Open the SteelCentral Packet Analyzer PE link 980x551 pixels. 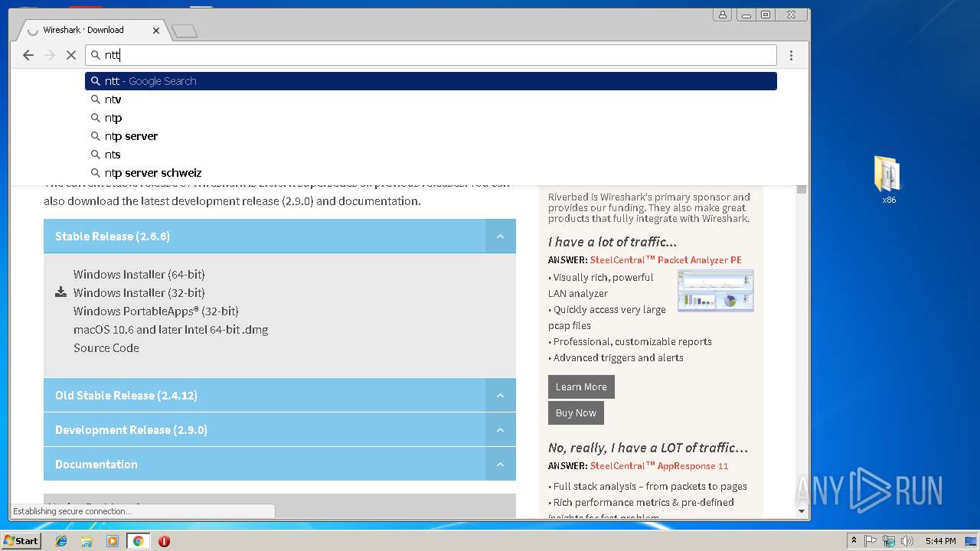tap(666, 260)
